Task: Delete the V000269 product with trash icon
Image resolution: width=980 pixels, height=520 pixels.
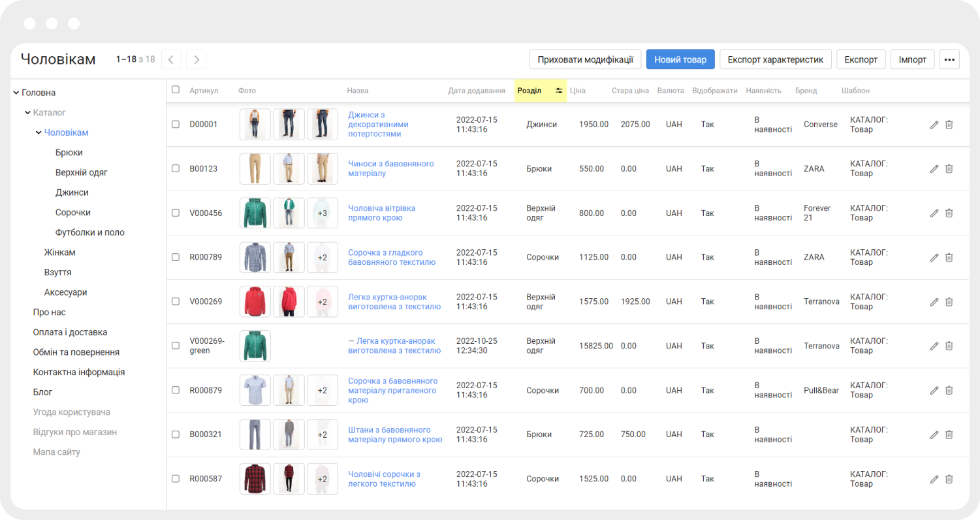Action: pyautogui.click(x=949, y=302)
